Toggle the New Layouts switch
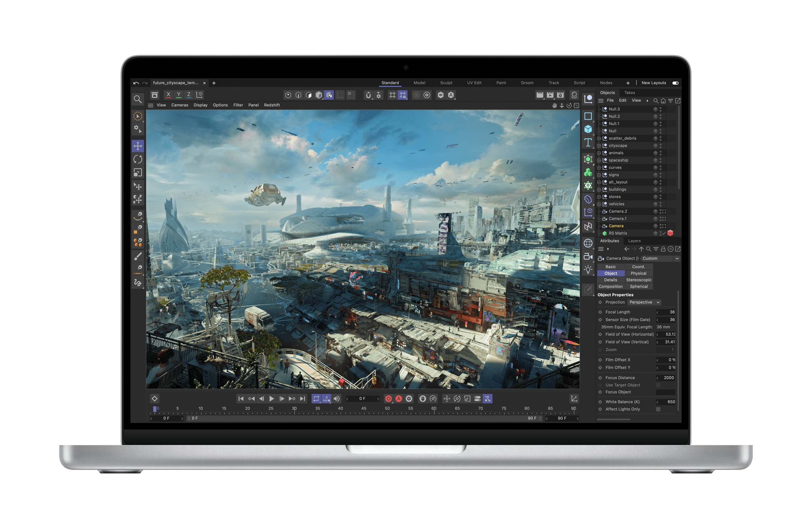Image resolution: width=812 pixels, height=528 pixels. (675, 83)
